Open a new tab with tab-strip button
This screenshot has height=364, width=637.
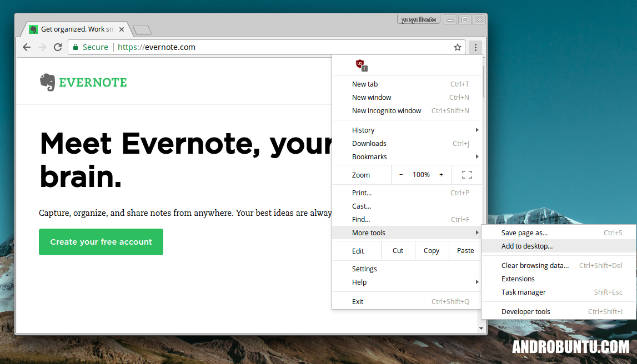(x=142, y=30)
